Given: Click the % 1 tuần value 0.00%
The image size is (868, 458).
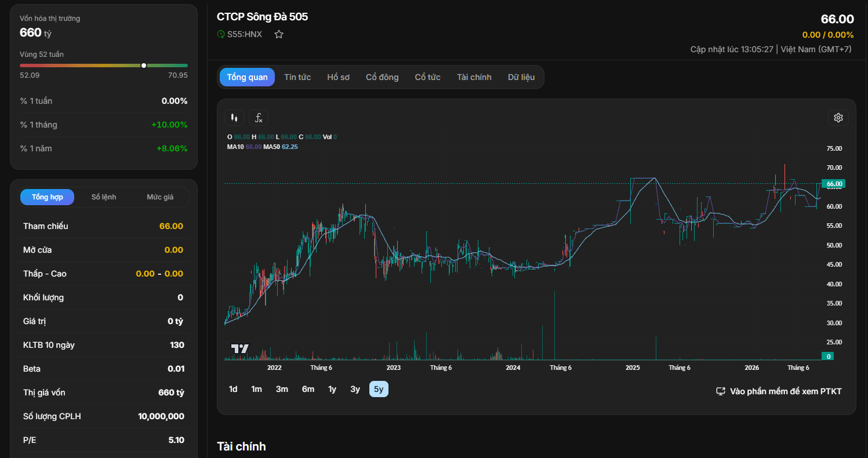Looking at the screenshot, I should (175, 101).
